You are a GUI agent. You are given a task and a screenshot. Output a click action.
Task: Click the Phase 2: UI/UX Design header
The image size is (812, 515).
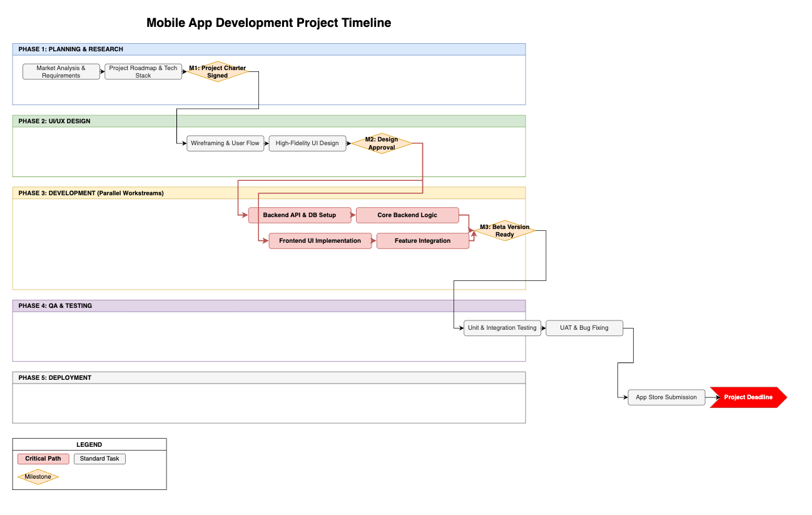(269, 121)
